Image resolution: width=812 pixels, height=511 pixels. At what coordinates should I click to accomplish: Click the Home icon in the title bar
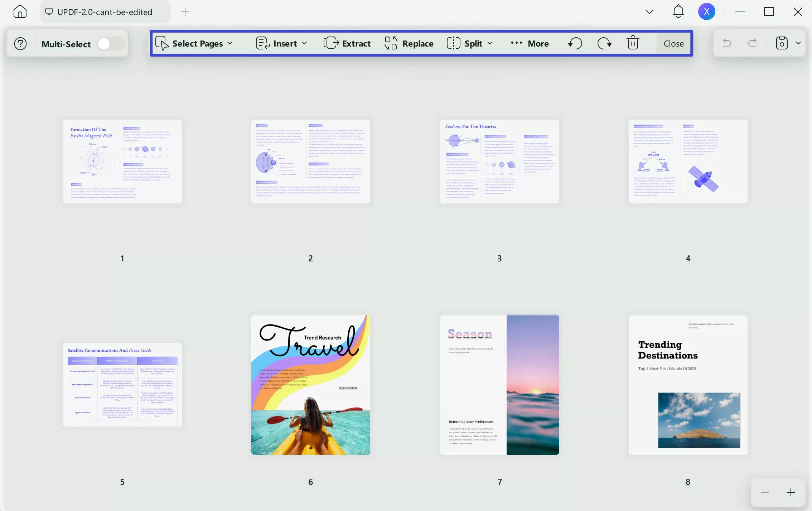[x=20, y=11]
